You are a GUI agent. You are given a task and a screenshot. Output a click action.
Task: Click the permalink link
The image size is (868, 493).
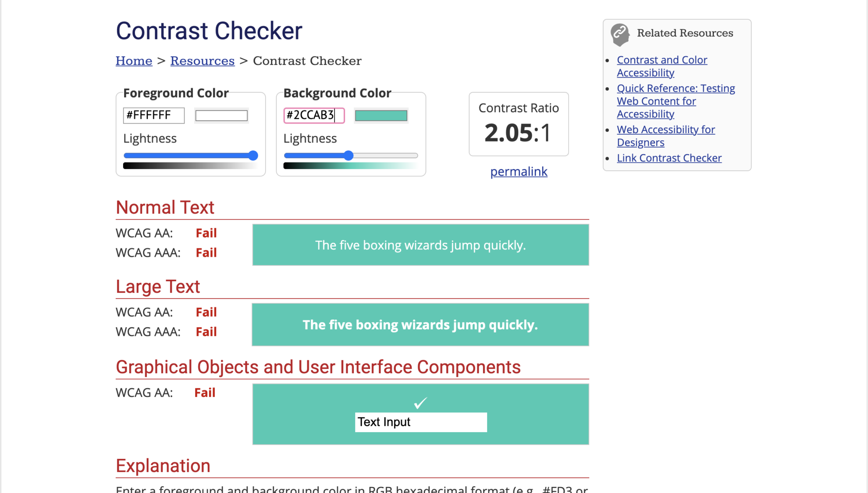click(x=519, y=171)
